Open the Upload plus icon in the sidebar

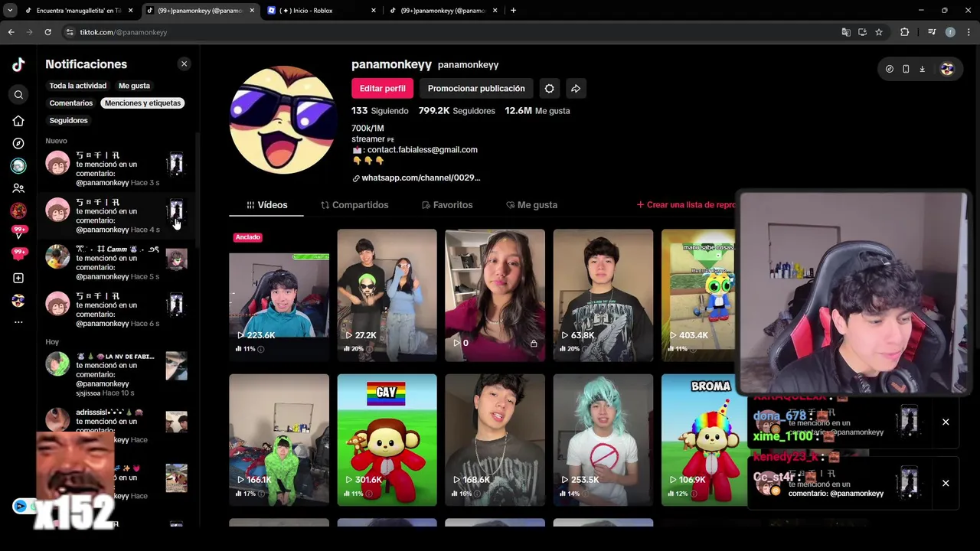(18, 279)
